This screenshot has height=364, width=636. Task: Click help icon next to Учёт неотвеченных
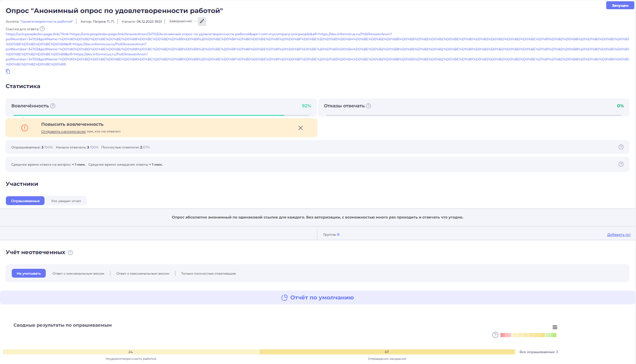71,253
